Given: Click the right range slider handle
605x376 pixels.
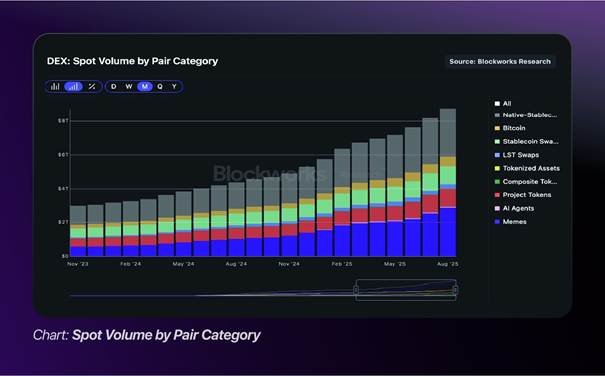Looking at the screenshot, I should click(x=455, y=290).
